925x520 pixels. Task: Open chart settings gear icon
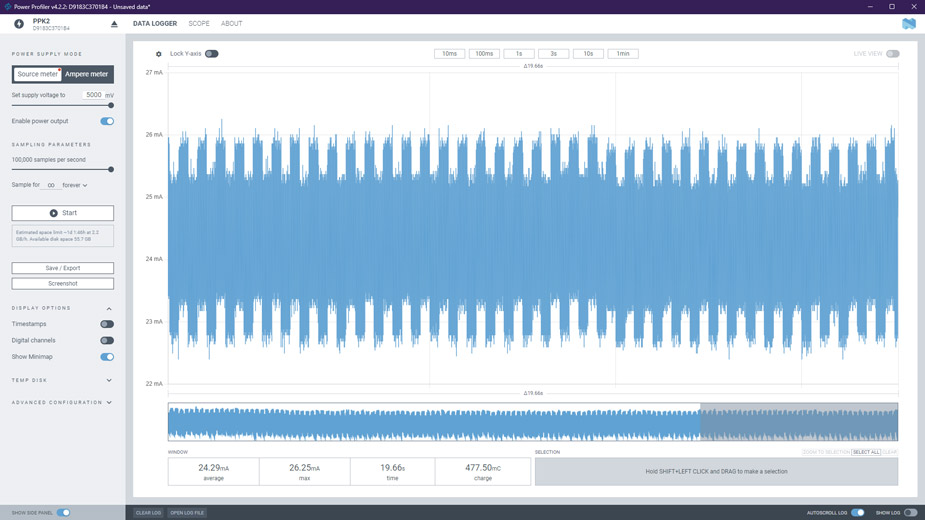tap(158, 54)
